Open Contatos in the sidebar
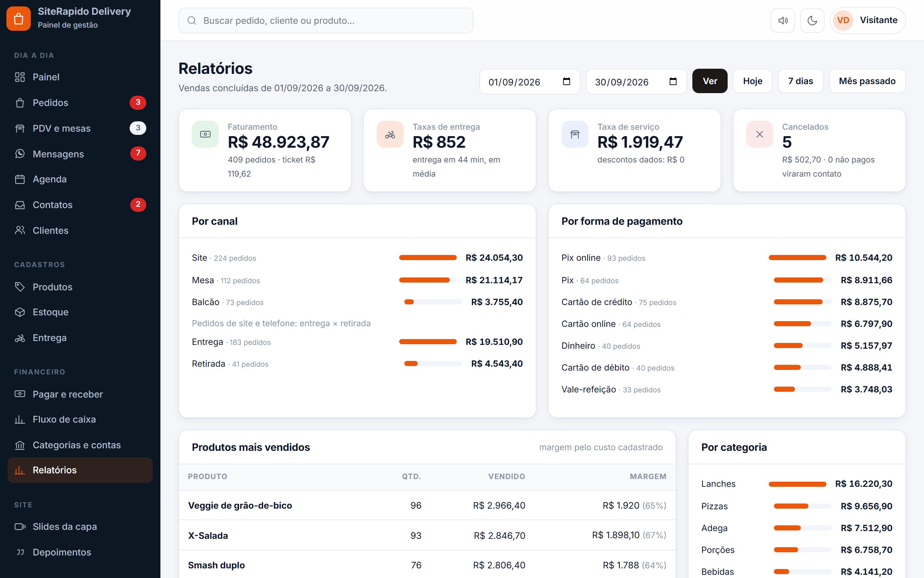Image resolution: width=924 pixels, height=578 pixels. coord(80,205)
